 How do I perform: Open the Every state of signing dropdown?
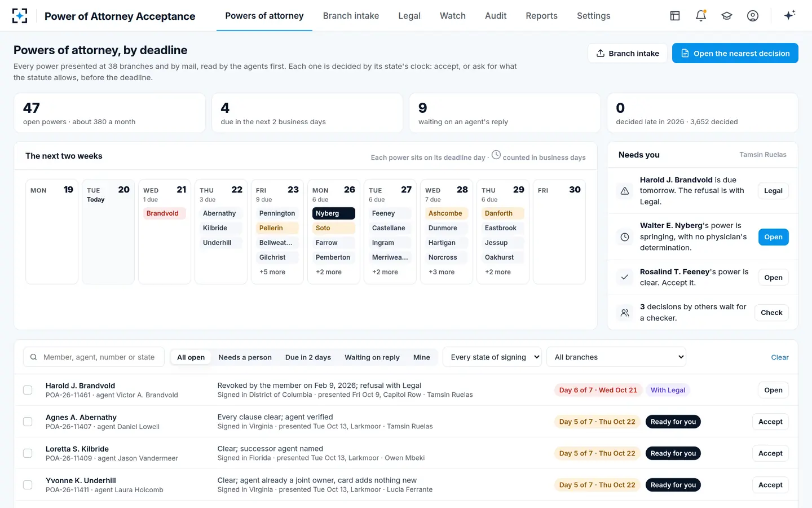pos(492,357)
